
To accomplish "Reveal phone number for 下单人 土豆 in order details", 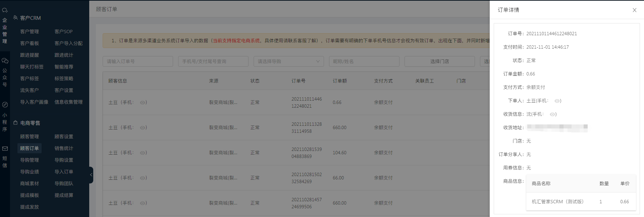I will [557, 101].
